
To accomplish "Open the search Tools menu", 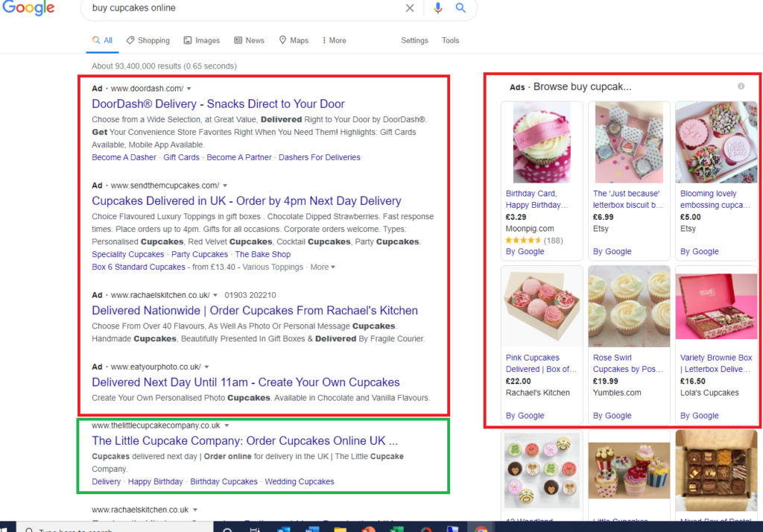I will pyautogui.click(x=451, y=40).
